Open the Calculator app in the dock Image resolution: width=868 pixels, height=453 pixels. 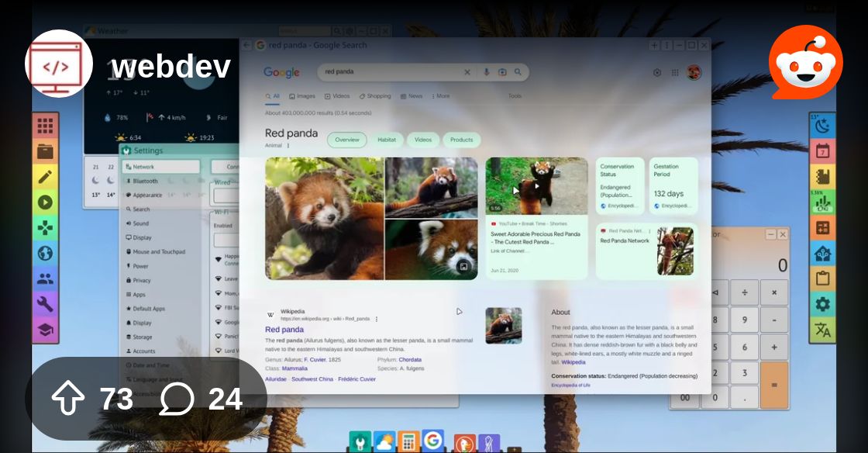tap(408, 442)
